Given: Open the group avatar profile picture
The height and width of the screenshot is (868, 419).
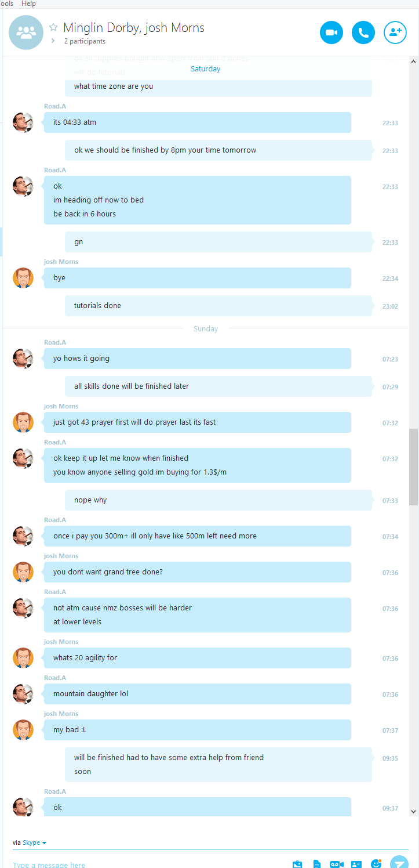Looking at the screenshot, I should tap(26, 32).
